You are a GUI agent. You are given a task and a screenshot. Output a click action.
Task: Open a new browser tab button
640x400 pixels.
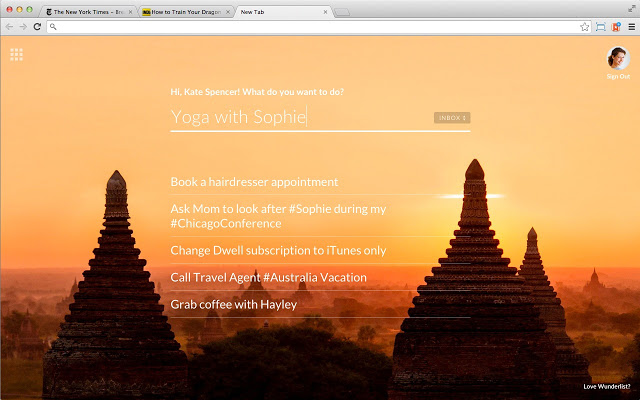pyautogui.click(x=342, y=13)
